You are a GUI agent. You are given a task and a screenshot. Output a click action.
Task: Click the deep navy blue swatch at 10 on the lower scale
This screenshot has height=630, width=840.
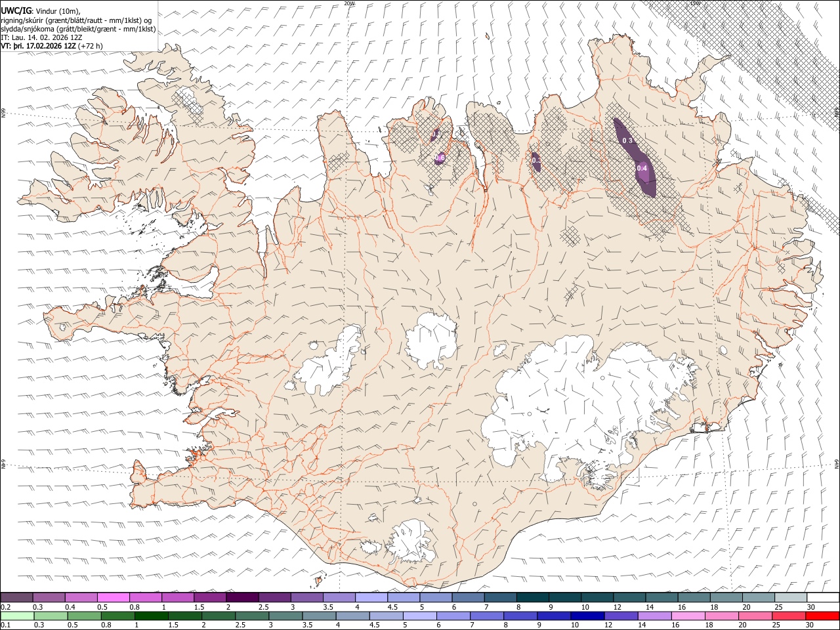click(587, 616)
